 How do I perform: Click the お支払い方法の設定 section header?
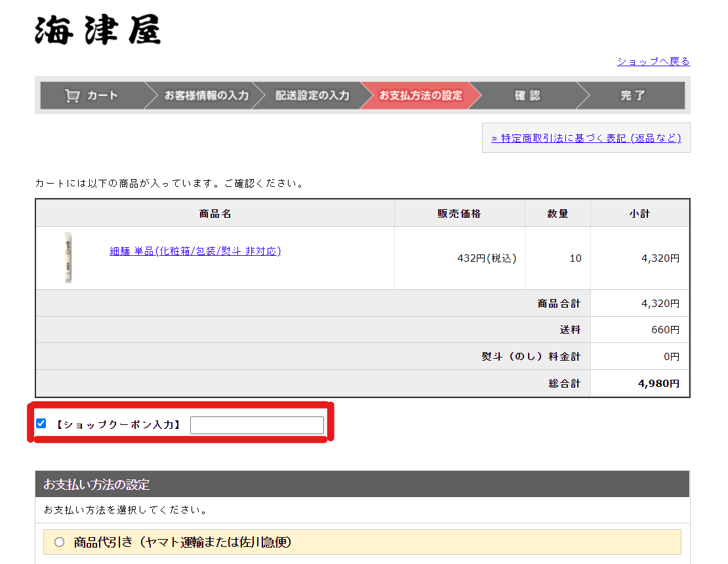tap(96, 485)
